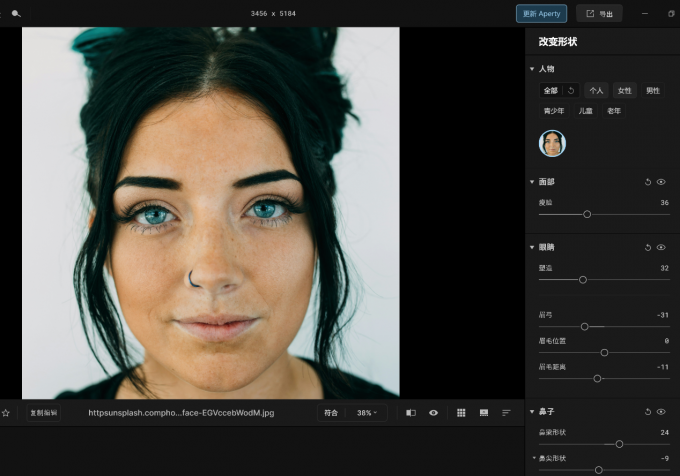This screenshot has width=680, height=476.
Task: Select the 男性 filter chip
Action: pyautogui.click(x=653, y=91)
